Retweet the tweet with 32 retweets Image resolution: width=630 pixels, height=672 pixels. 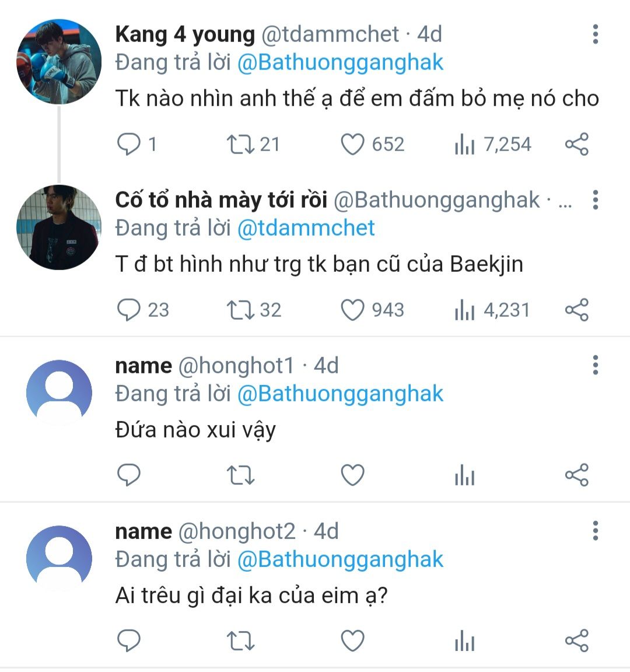[x=240, y=310]
